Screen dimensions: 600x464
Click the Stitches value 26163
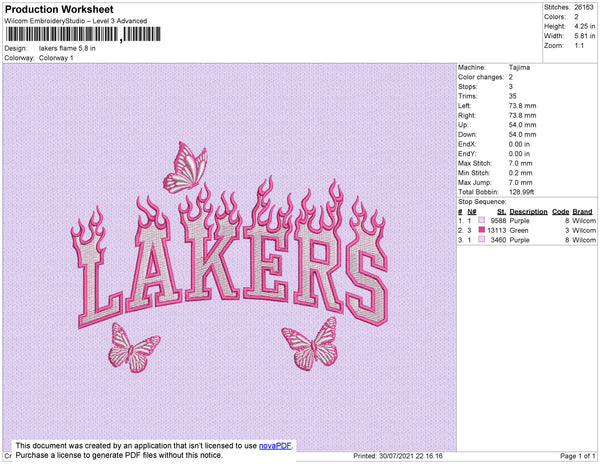[x=584, y=7]
